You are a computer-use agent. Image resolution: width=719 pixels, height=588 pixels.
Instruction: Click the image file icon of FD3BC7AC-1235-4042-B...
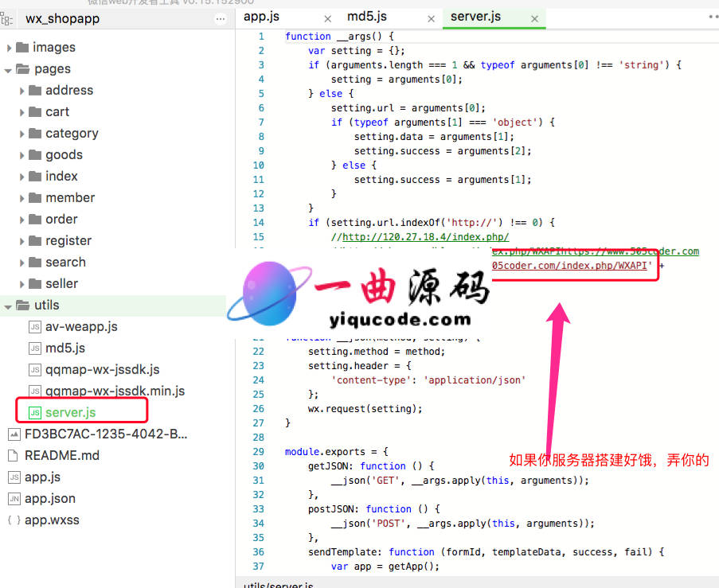(14, 434)
